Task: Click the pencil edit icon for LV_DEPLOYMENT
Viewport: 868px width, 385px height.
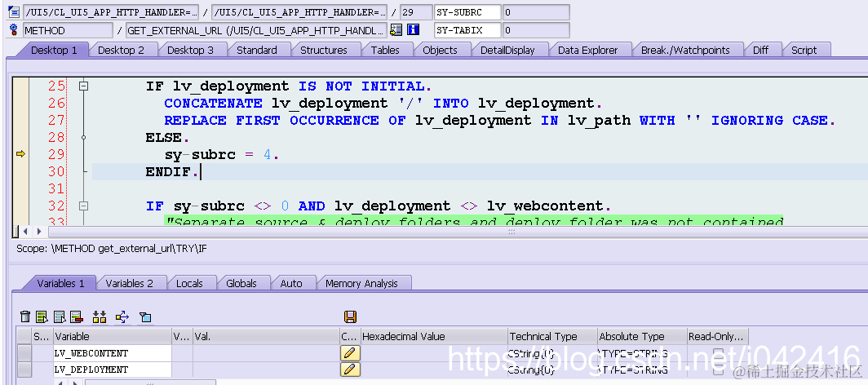Action: coord(351,370)
